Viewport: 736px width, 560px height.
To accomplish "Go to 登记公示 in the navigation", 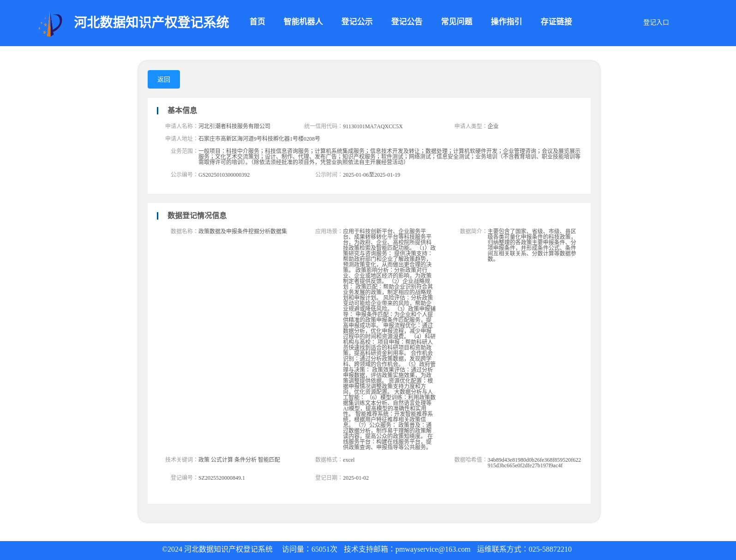I will click(357, 22).
